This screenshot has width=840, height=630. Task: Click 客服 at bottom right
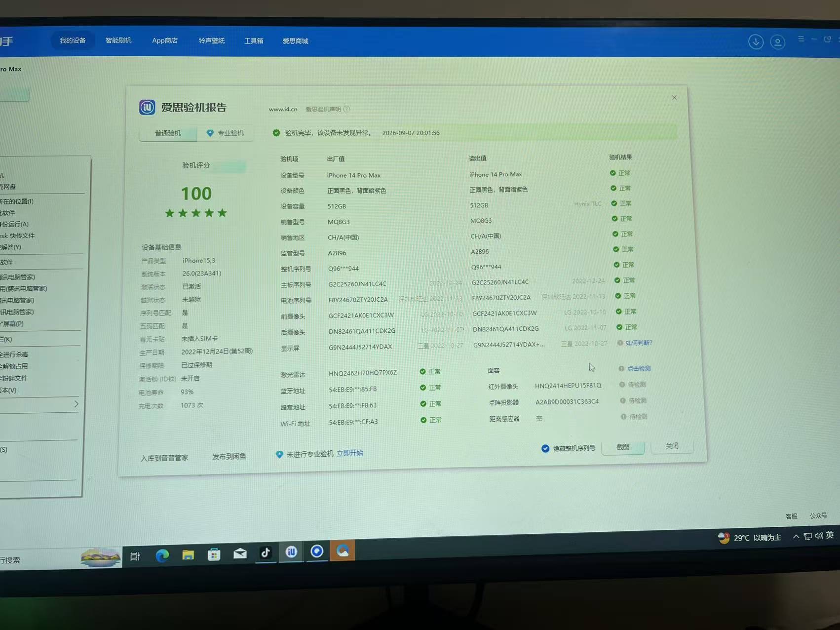(x=792, y=516)
